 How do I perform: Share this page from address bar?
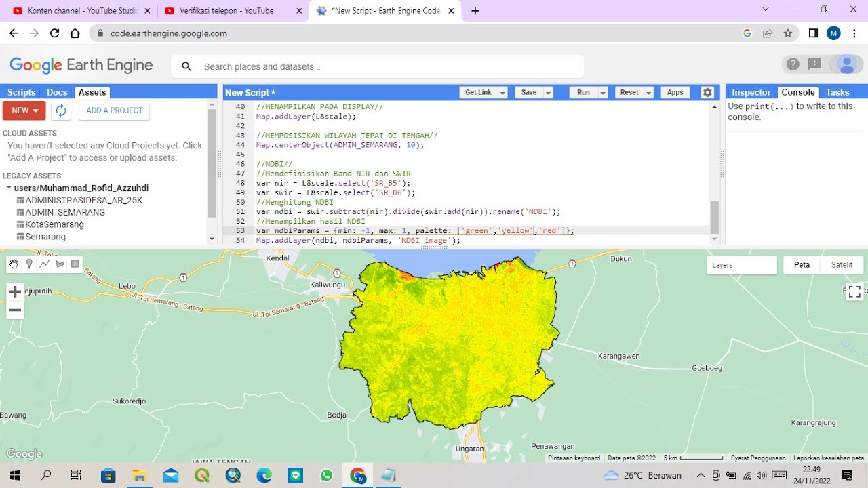768,33
